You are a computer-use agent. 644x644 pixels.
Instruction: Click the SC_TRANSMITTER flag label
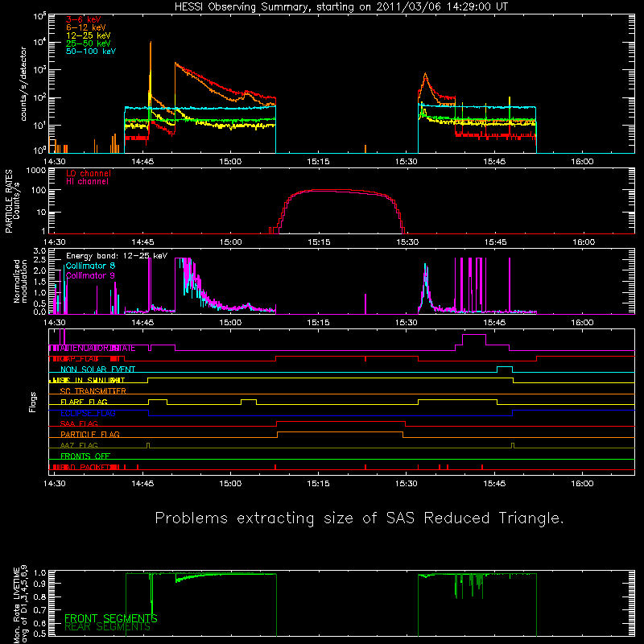click(93, 391)
